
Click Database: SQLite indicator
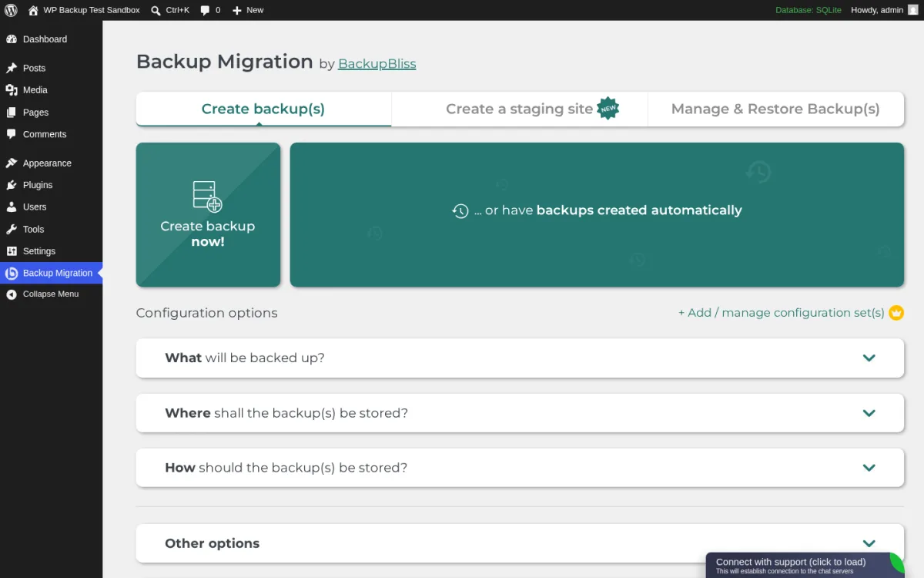tap(808, 10)
